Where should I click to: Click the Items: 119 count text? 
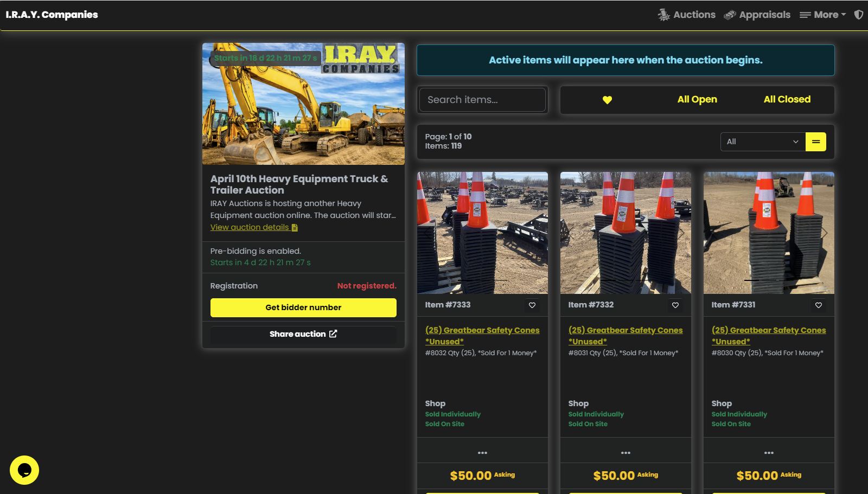pyautogui.click(x=443, y=146)
